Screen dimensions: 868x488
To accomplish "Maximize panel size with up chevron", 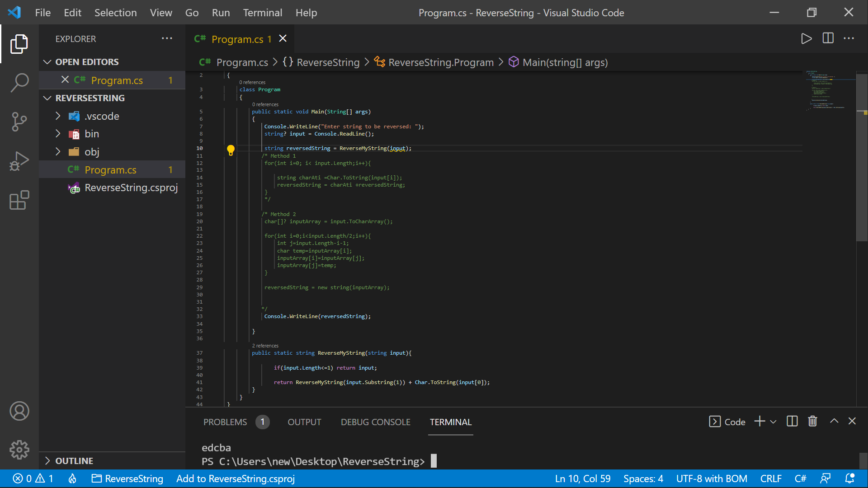I will [x=834, y=421].
